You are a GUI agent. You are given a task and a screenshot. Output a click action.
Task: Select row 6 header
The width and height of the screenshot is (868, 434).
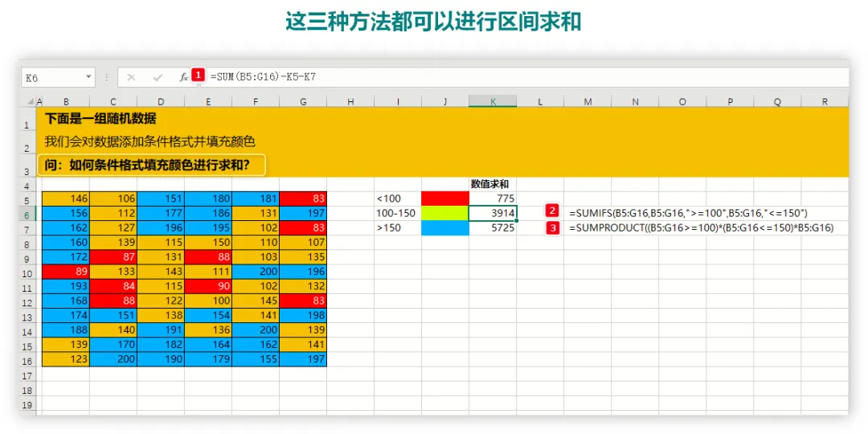[x=27, y=213]
